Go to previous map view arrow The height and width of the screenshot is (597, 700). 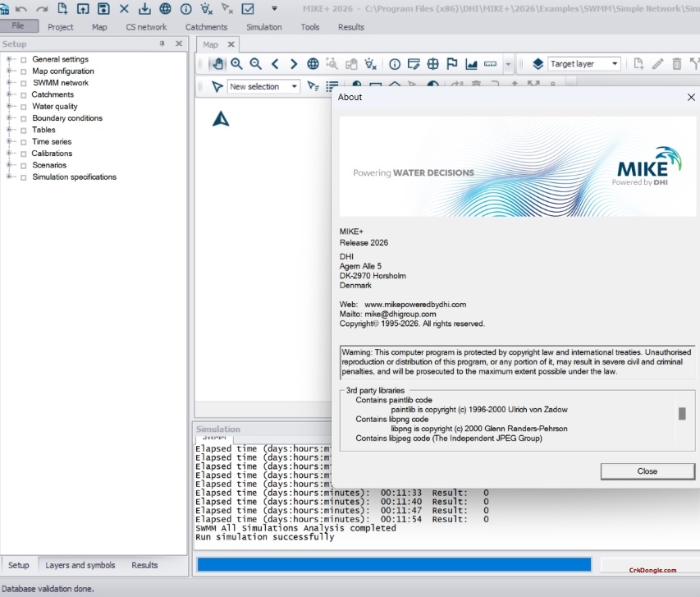(x=275, y=64)
